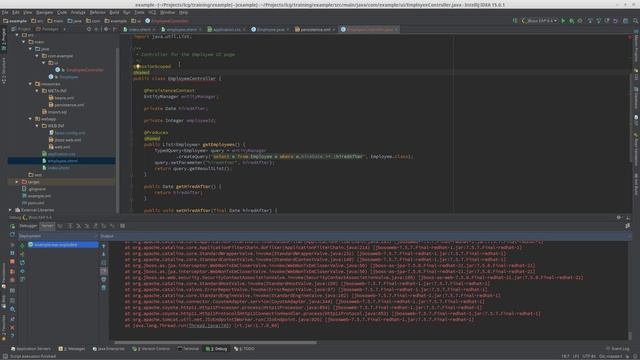This screenshot has height=360, width=640.
Task: Click the VCS update project icon
Action: click(x=590, y=20)
